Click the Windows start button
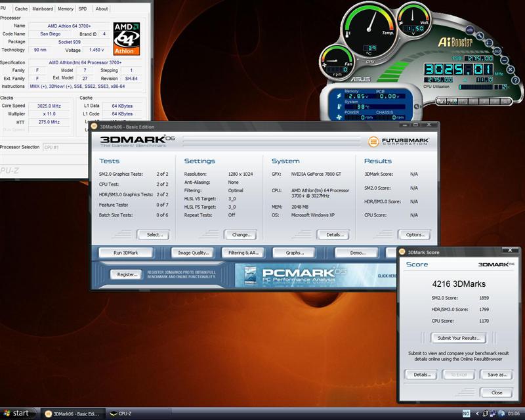 pos(18,413)
